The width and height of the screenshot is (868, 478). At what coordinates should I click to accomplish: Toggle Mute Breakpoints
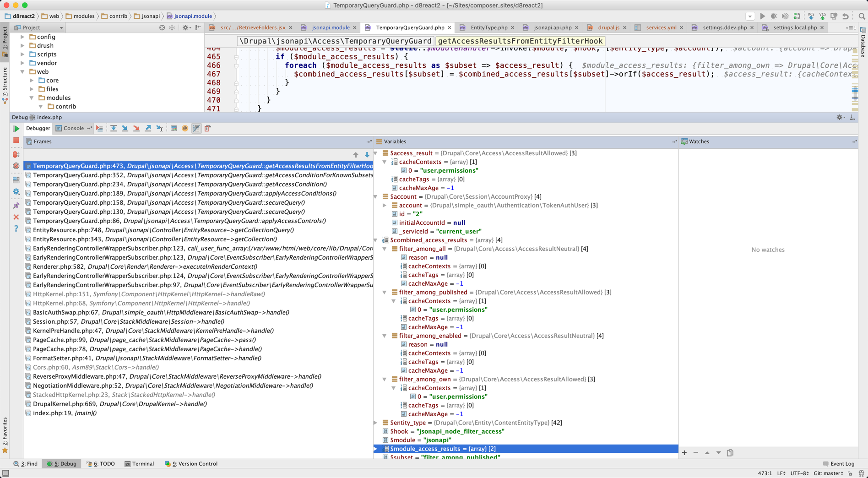pos(16,166)
